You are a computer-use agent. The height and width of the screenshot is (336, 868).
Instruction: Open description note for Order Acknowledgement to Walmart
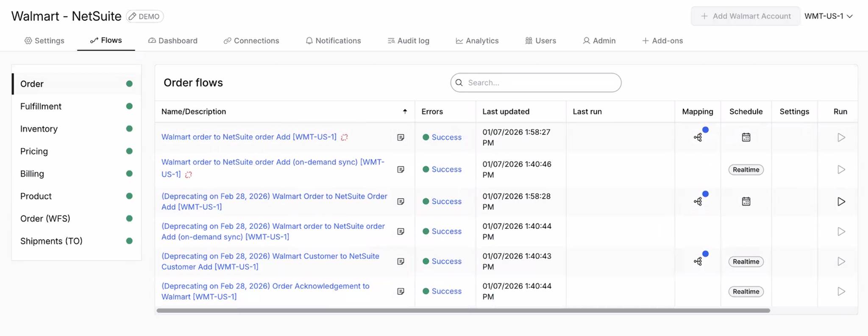(401, 292)
